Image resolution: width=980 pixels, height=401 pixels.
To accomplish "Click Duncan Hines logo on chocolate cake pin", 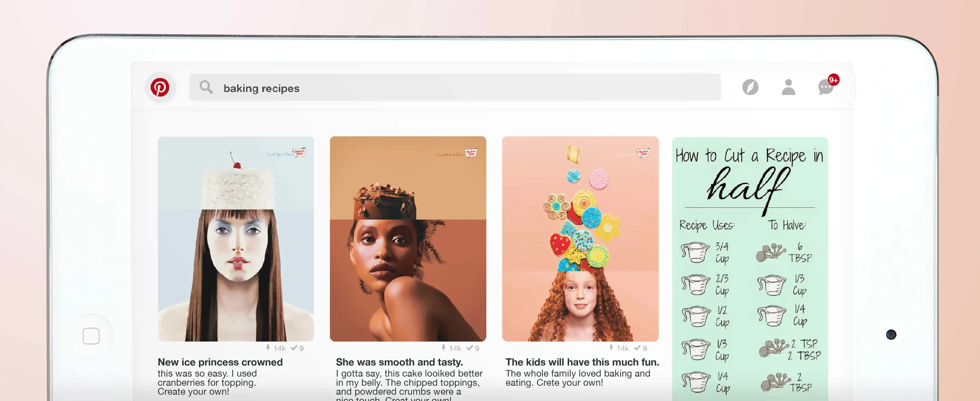I will [x=471, y=153].
